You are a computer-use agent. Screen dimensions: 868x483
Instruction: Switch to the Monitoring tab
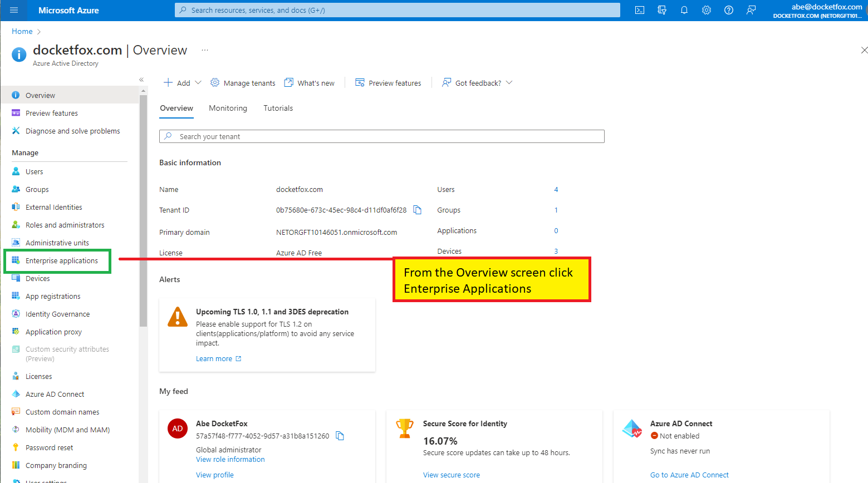point(228,108)
